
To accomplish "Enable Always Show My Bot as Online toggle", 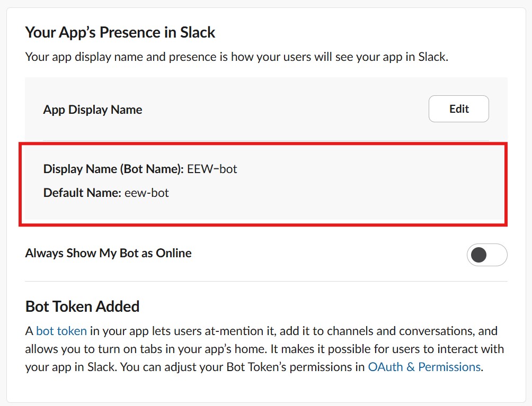I will click(x=486, y=255).
